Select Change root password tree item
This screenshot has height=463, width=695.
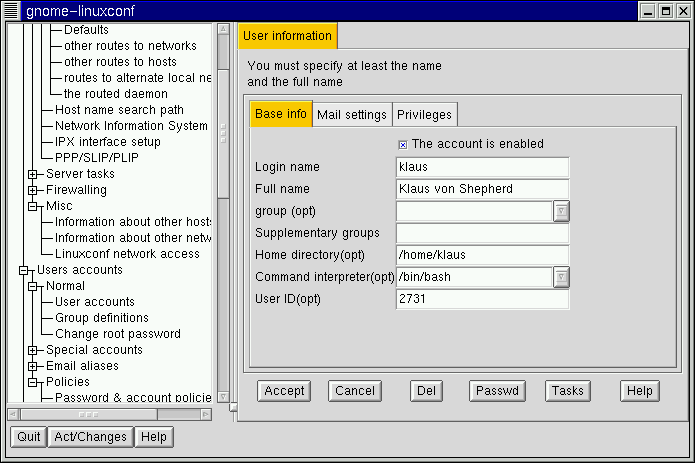[x=117, y=334]
